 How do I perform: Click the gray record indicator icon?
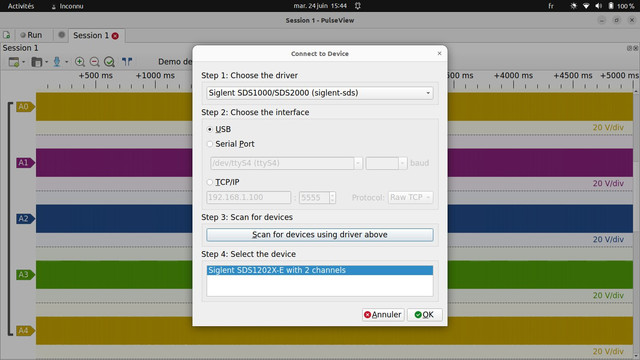click(x=62, y=35)
